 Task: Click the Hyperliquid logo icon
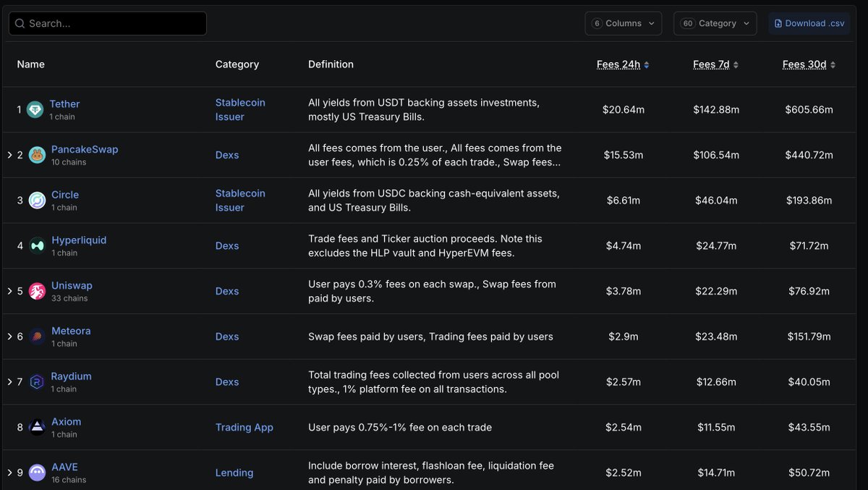point(37,246)
